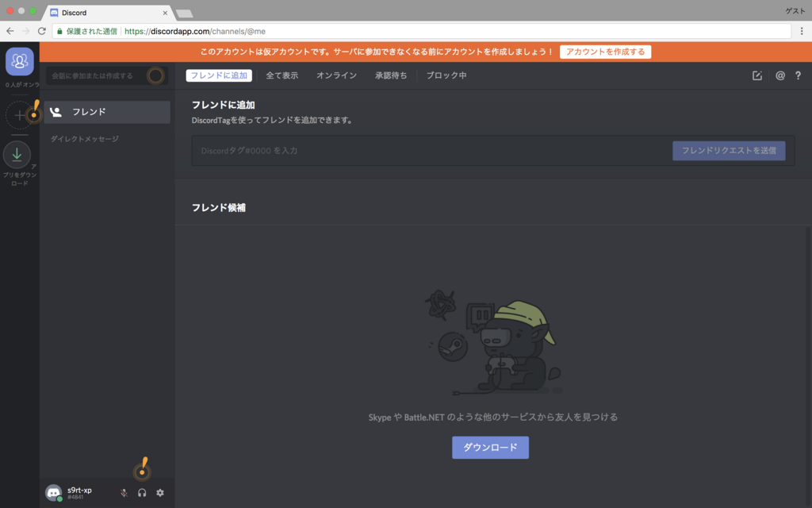Click the browser address bar URL

tap(195, 32)
